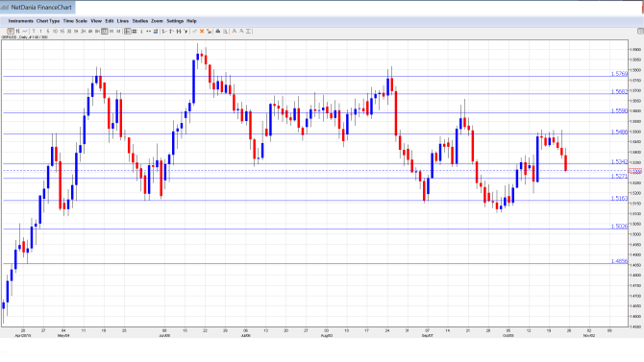Screen dimensions: 644x362
Task: Click the decrease font size icon
Action: [x=241, y=31]
